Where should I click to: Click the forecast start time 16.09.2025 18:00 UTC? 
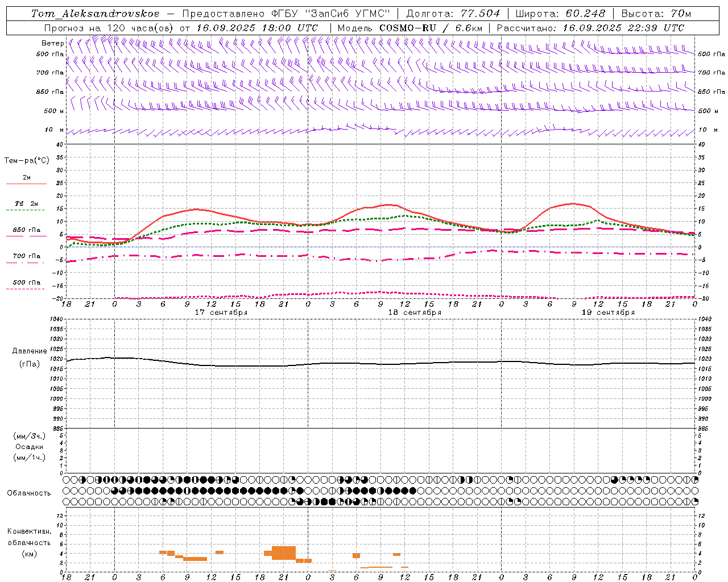coord(257,28)
